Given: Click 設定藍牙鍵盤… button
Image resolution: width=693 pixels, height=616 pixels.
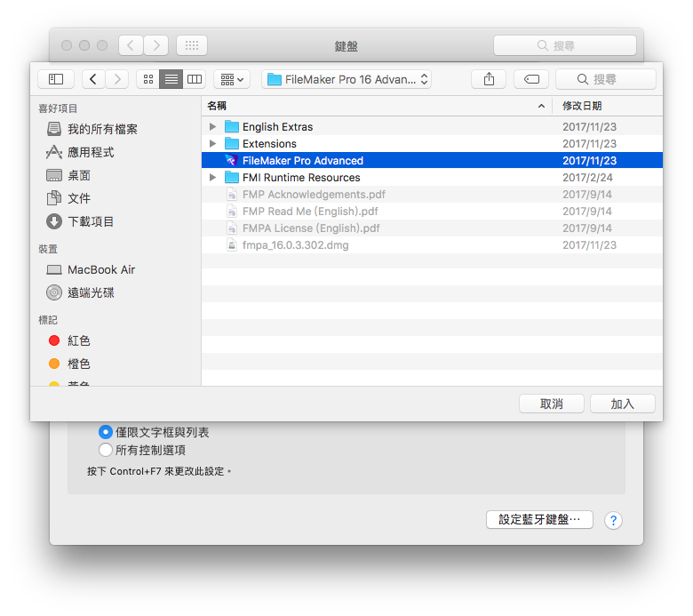Looking at the screenshot, I should pyautogui.click(x=539, y=519).
